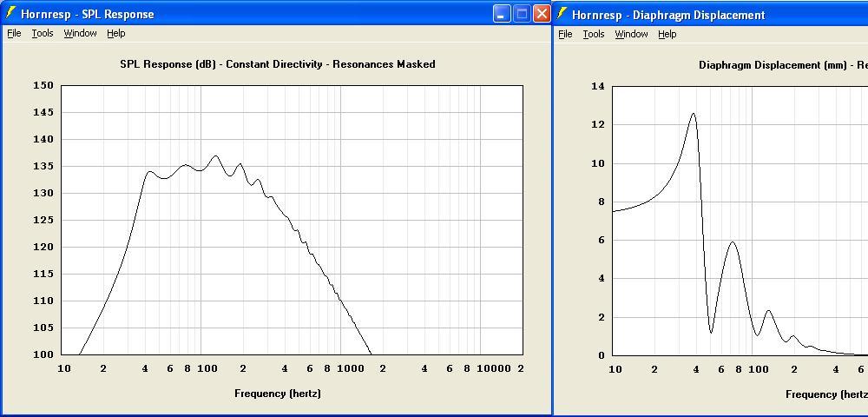Click the 130 dB axis label
The image size is (868, 417).
(x=43, y=193)
